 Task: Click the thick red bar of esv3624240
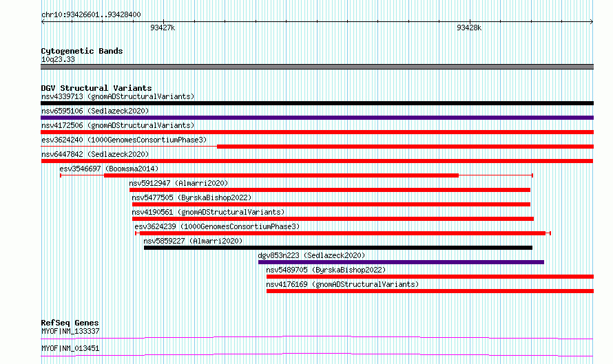(406, 147)
